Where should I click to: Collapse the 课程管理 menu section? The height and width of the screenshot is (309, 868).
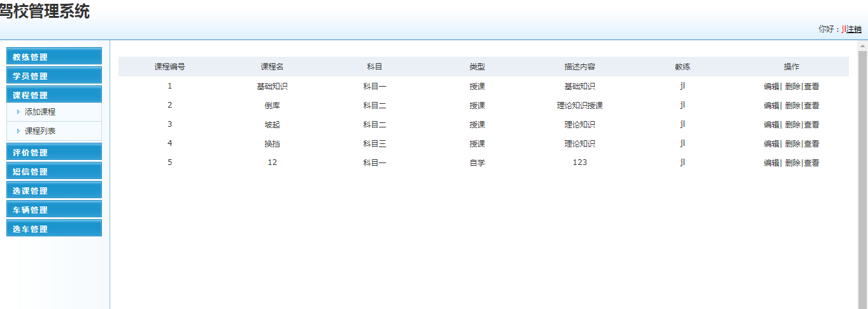(54, 94)
